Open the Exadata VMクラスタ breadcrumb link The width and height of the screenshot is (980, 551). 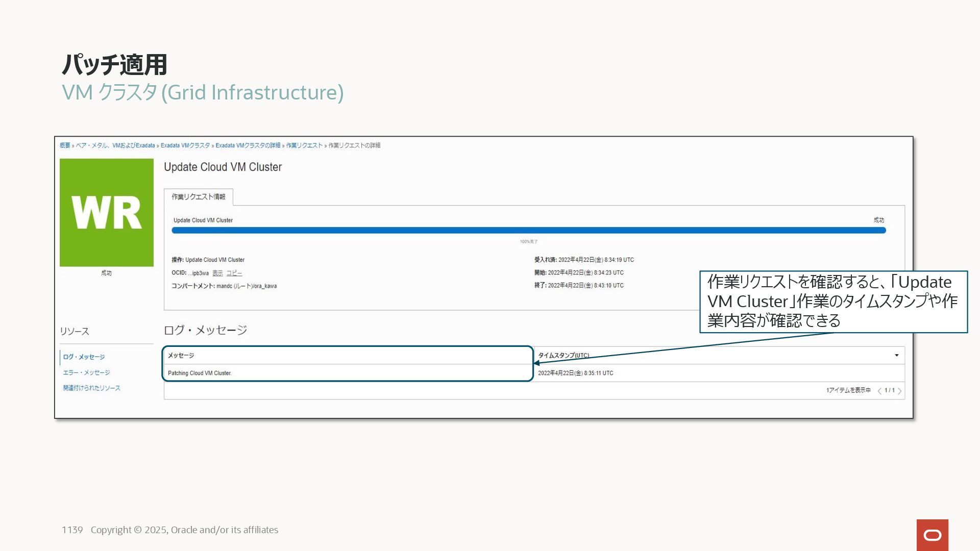(185, 145)
